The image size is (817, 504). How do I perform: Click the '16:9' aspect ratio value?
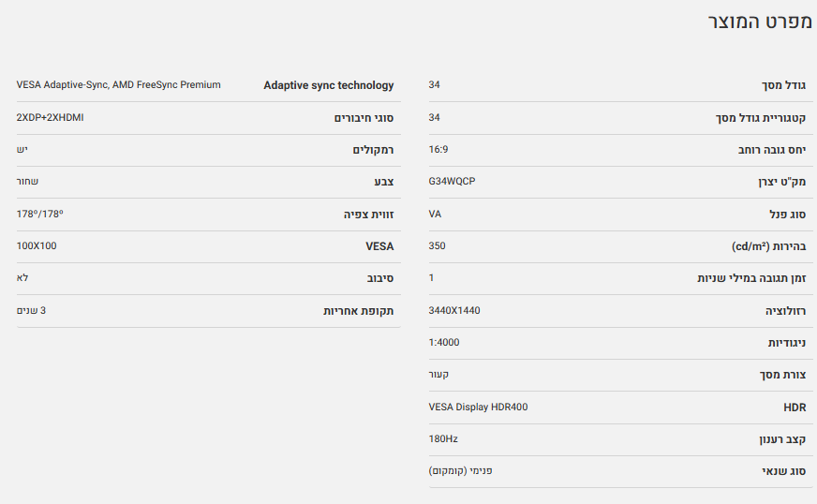coord(439,149)
